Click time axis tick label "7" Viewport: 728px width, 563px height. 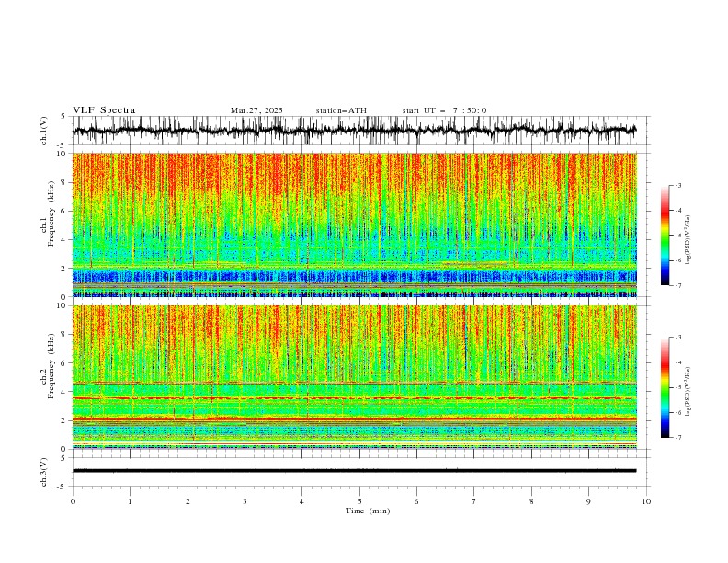[x=474, y=501]
